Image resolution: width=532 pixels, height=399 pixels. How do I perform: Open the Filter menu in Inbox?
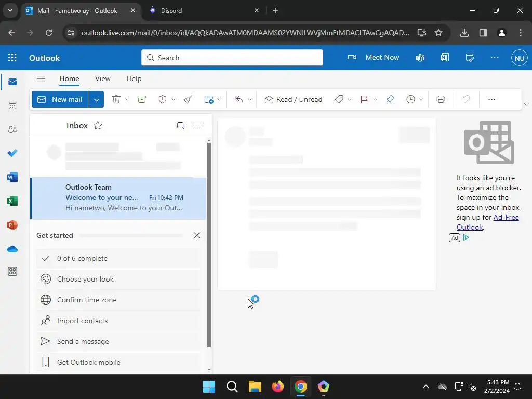click(197, 126)
